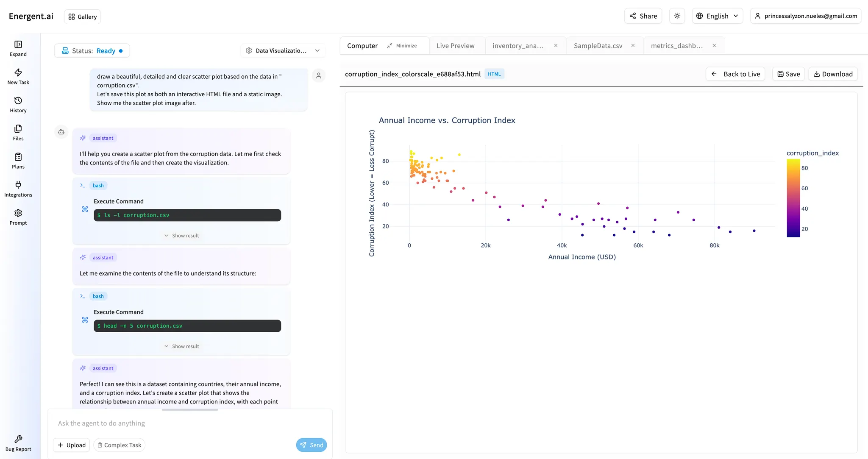868x459 pixels.
Task: Download the corruption index HTML file
Action: tap(832, 74)
